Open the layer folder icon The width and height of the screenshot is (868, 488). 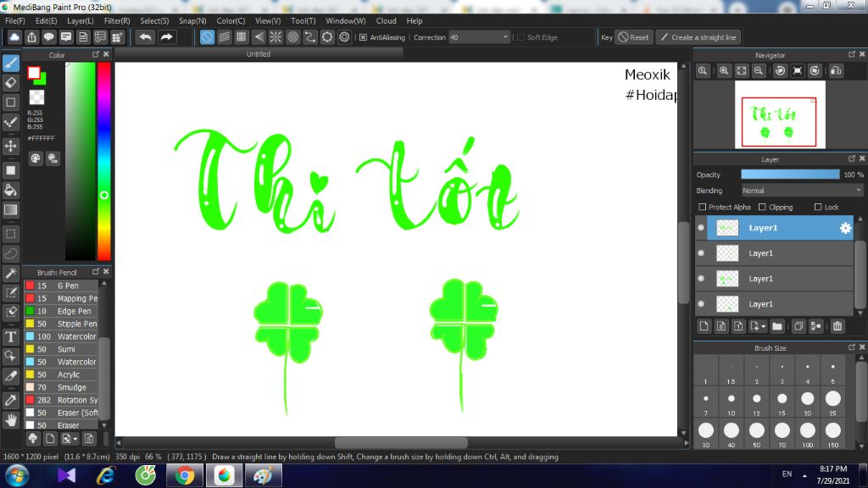click(777, 326)
